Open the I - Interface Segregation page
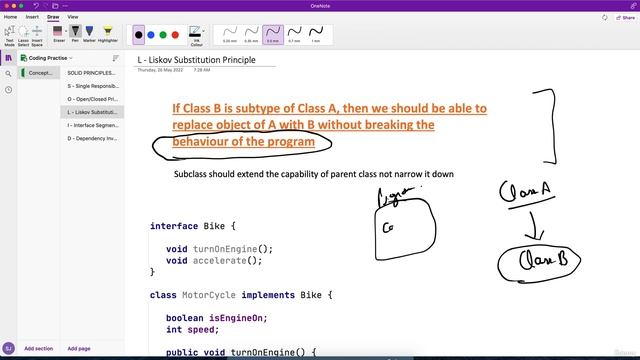Image resolution: width=640 pixels, height=360 pixels. [x=92, y=125]
